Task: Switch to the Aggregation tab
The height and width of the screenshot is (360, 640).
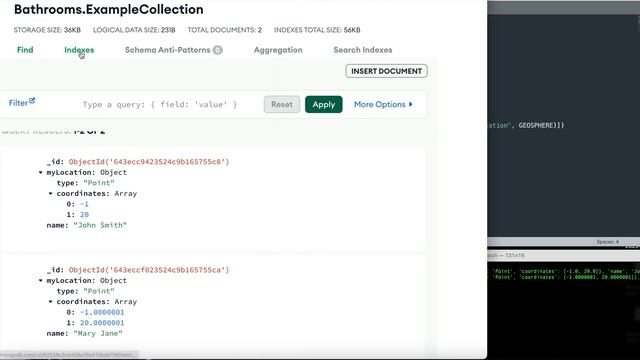Action: [x=278, y=50]
